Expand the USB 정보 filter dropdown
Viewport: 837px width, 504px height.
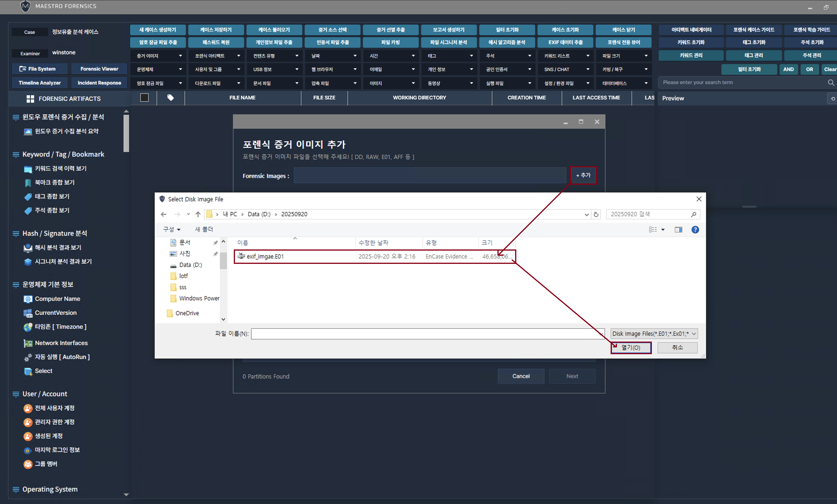275,69
